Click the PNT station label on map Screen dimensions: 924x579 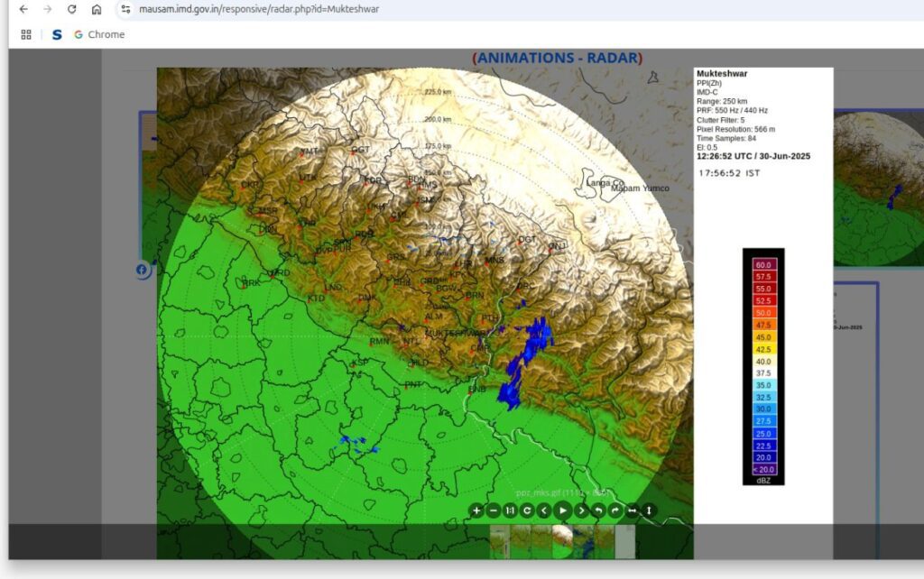413,384
